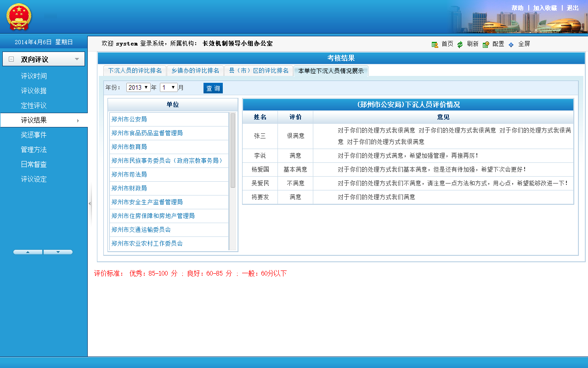
Task: Click the name cell 李说
Action: [x=260, y=155]
